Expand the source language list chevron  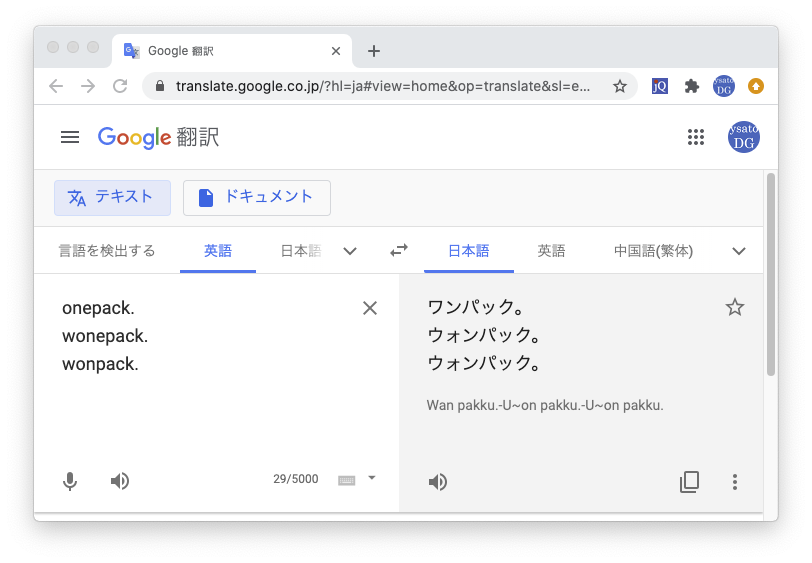(x=350, y=251)
